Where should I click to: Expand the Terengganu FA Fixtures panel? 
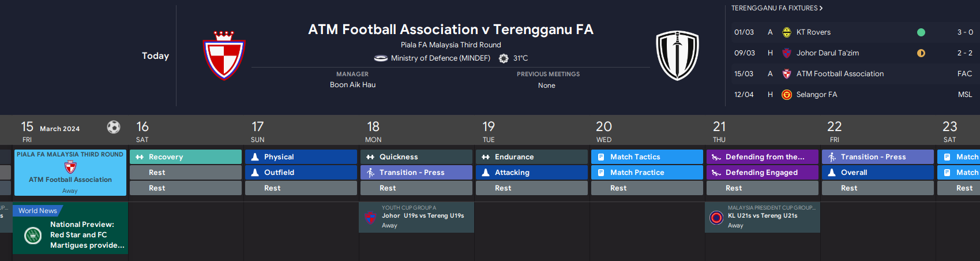tap(776, 8)
